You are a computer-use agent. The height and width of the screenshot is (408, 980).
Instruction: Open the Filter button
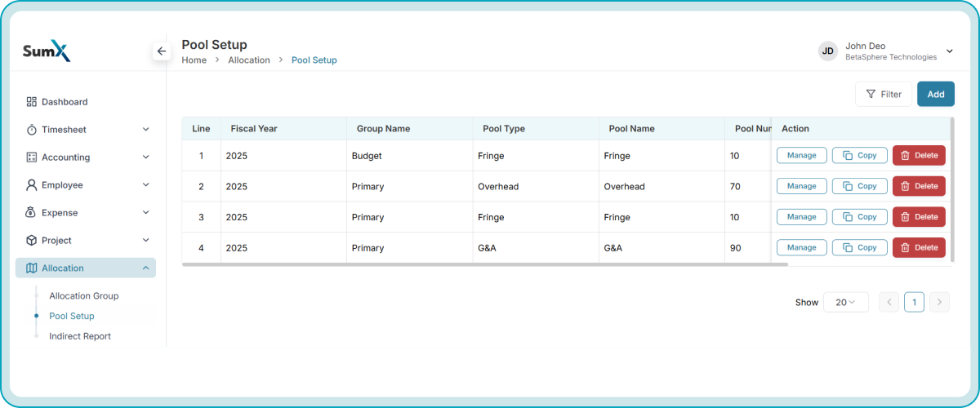(x=884, y=94)
